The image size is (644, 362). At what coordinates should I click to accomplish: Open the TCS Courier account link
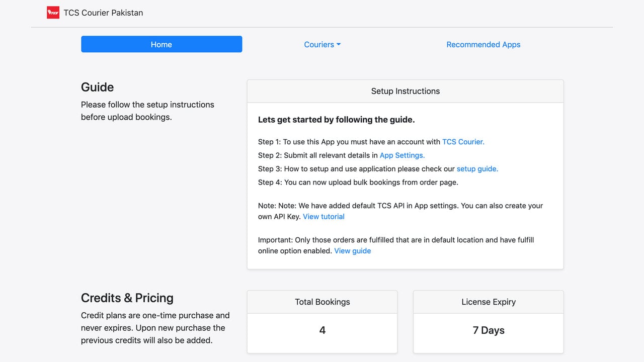click(x=463, y=142)
